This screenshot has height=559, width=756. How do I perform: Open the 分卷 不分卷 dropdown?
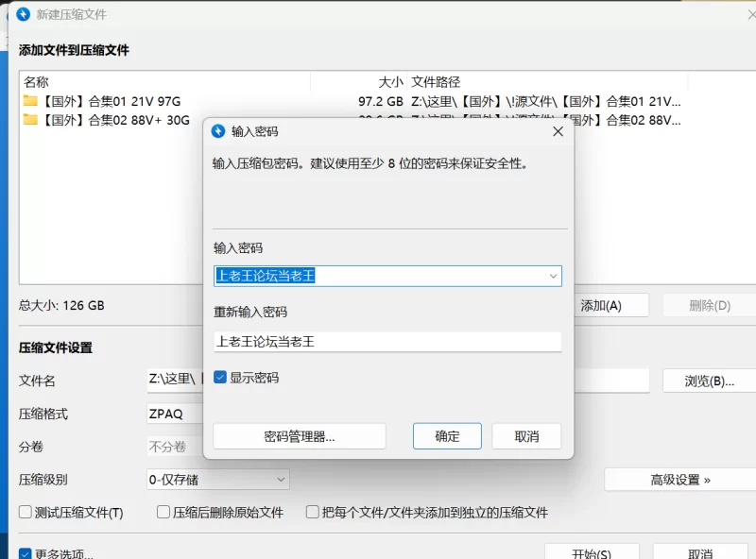[x=175, y=447]
